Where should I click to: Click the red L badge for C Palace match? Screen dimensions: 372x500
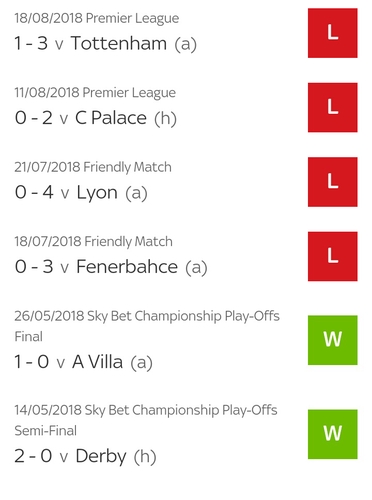(332, 107)
